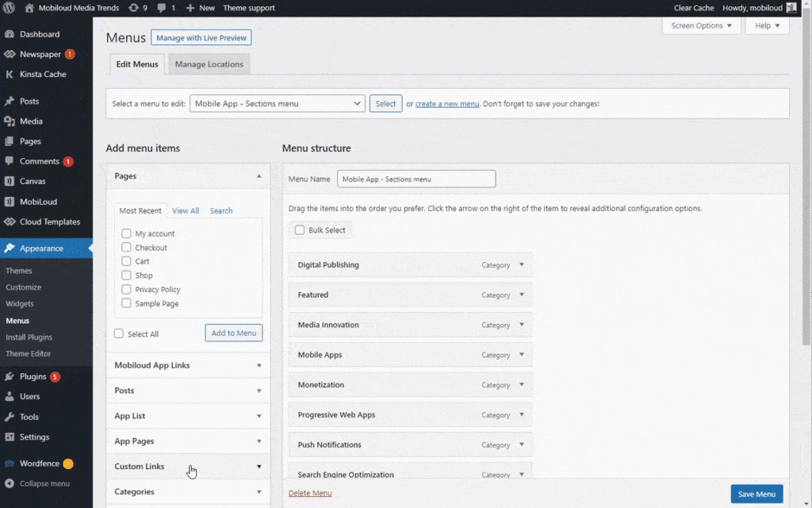Check the Checkout page checkbox
This screenshot has height=508, width=812.
point(126,248)
